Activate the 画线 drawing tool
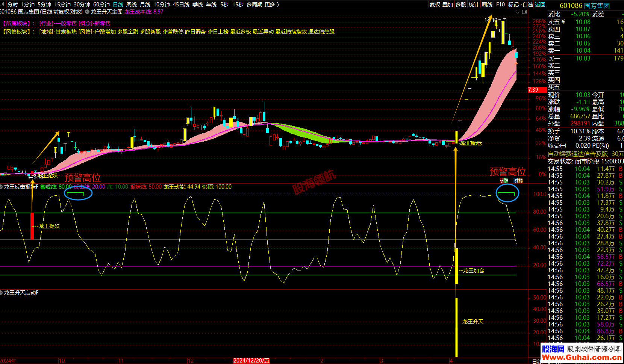 (x=487, y=5)
